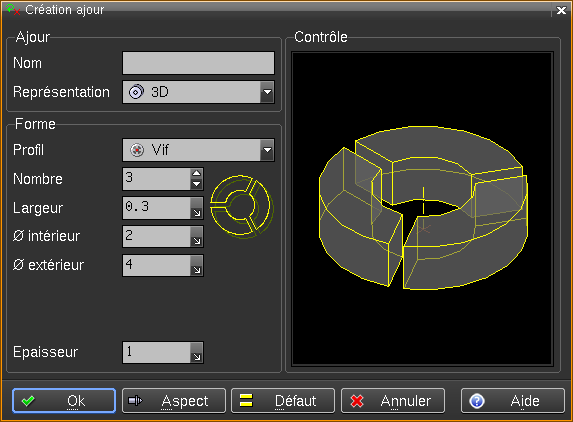
Task: Increase Nombre with the up arrow
Action: click(x=197, y=173)
